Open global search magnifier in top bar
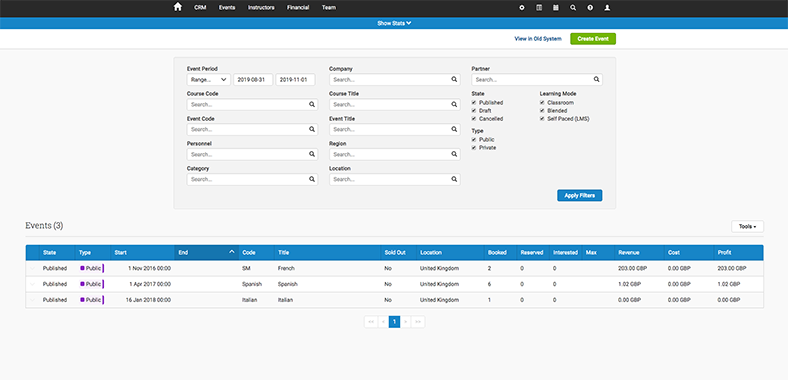The height and width of the screenshot is (380, 788). click(573, 8)
